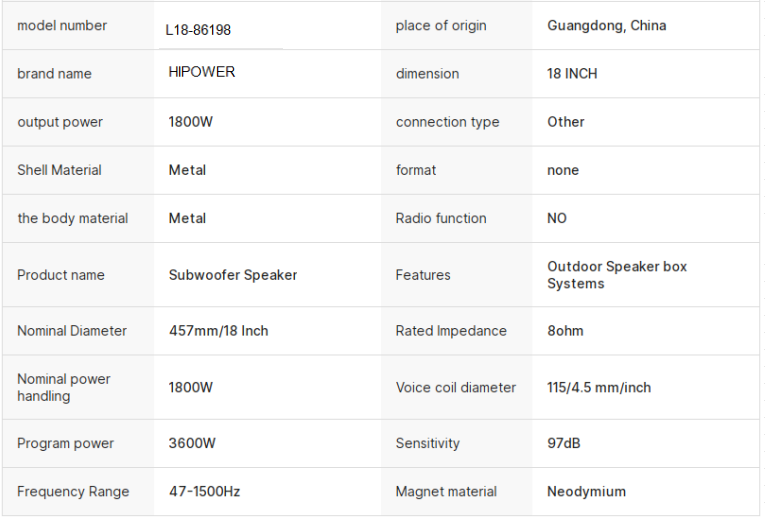765x519 pixels.
Task: Click the Sensitivity 97dB value
Action: (x=563, y=443)
